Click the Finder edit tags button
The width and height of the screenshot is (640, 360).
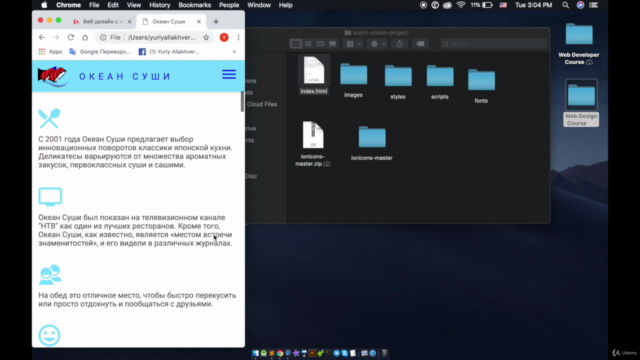(420, 44)
